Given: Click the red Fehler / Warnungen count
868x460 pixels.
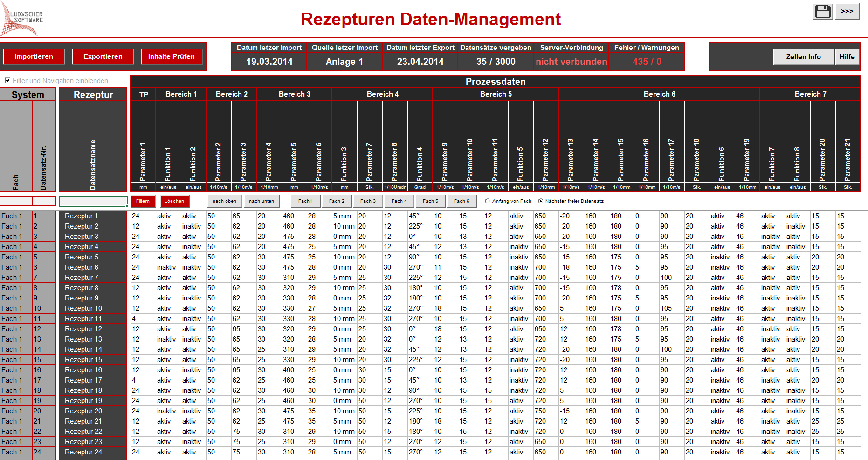Looking at the screenshot, I should (x=647, y=62).
